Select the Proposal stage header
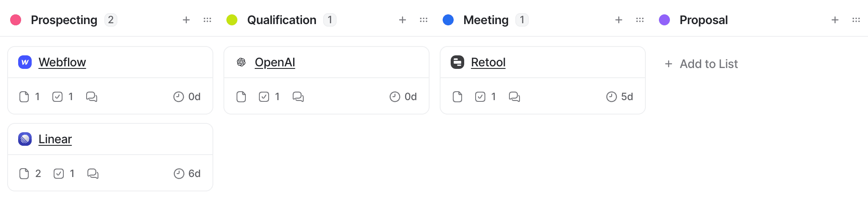The image size is (868, 199). (x=704, y=20)
